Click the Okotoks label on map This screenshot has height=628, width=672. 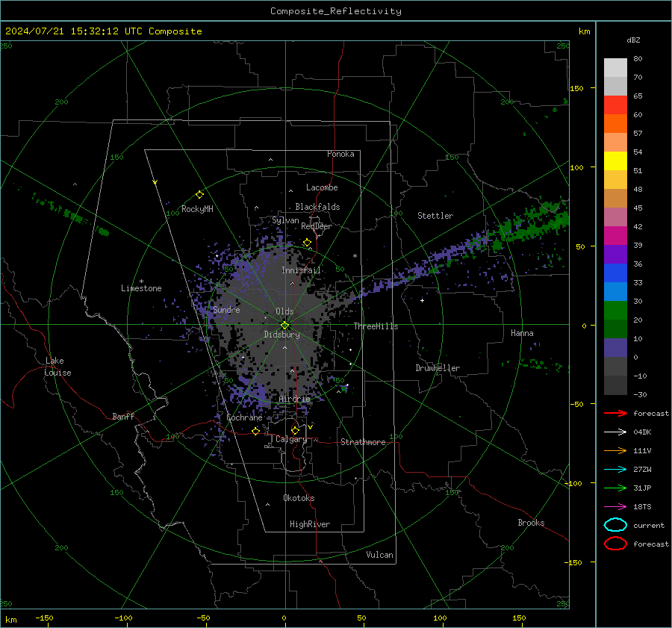tap(299, 498)
